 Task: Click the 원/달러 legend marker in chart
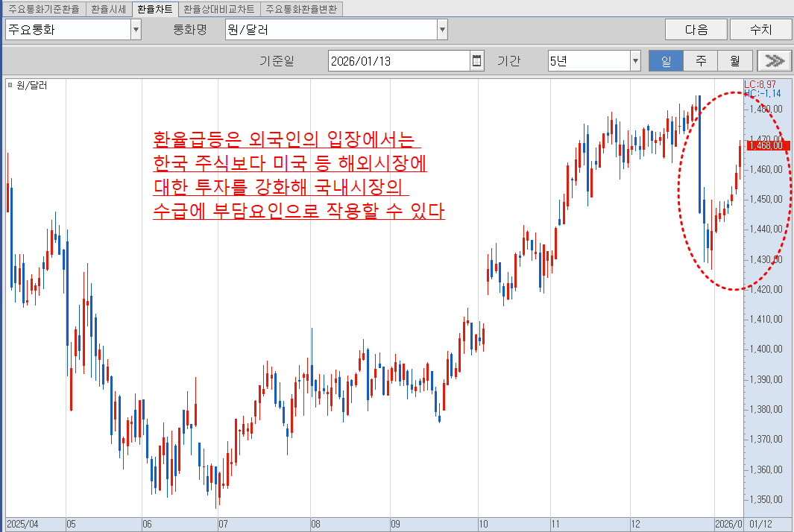[10, 86]
